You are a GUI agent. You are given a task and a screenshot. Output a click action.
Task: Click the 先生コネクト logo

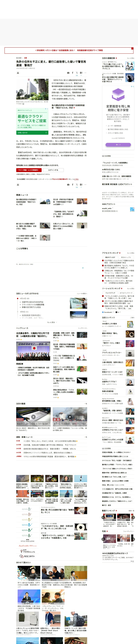click(27, 556)
